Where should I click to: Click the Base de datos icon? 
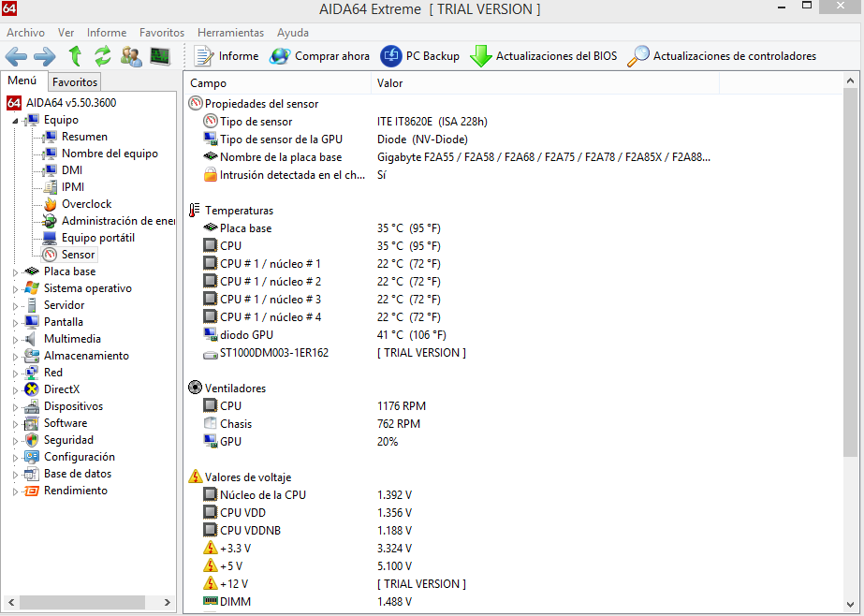(x=32, y=474)
